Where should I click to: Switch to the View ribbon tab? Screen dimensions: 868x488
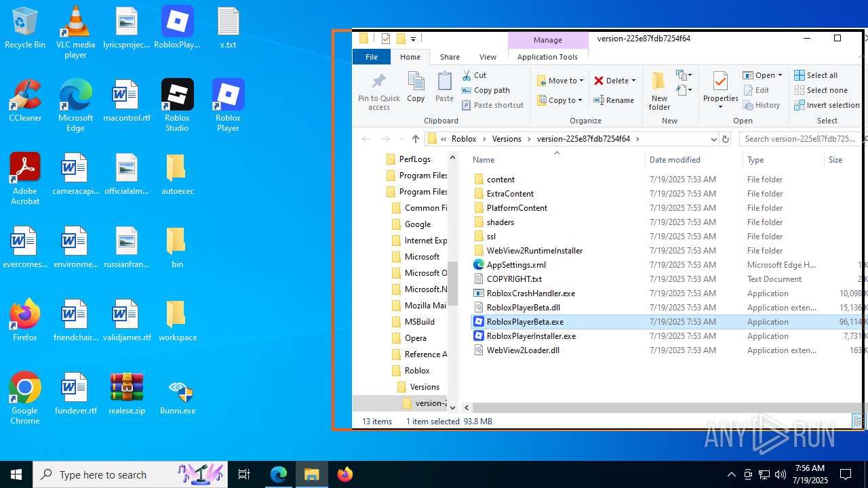click(488, 57)
